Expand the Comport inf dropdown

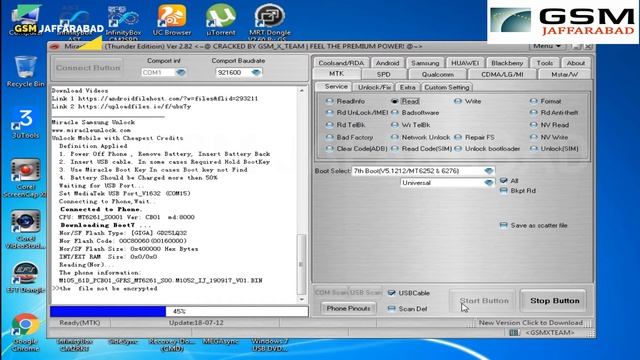pos(180,73)
